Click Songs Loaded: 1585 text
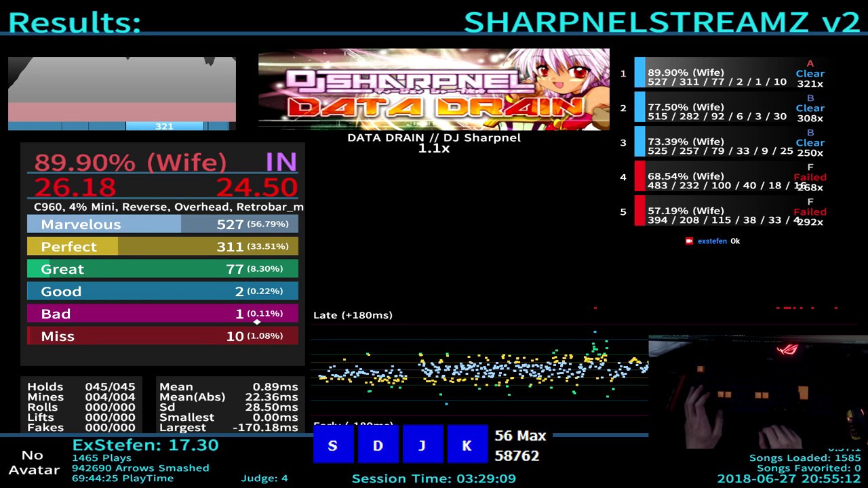The height and width of the screenshot is (488, 868). 805,458
